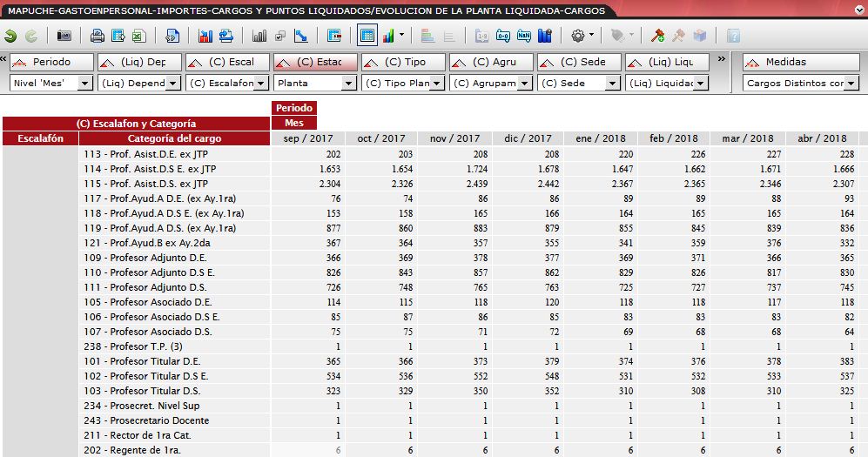Click the Categoría del cargo column header
Screen dimensions: 868x457
click(174, 138)
